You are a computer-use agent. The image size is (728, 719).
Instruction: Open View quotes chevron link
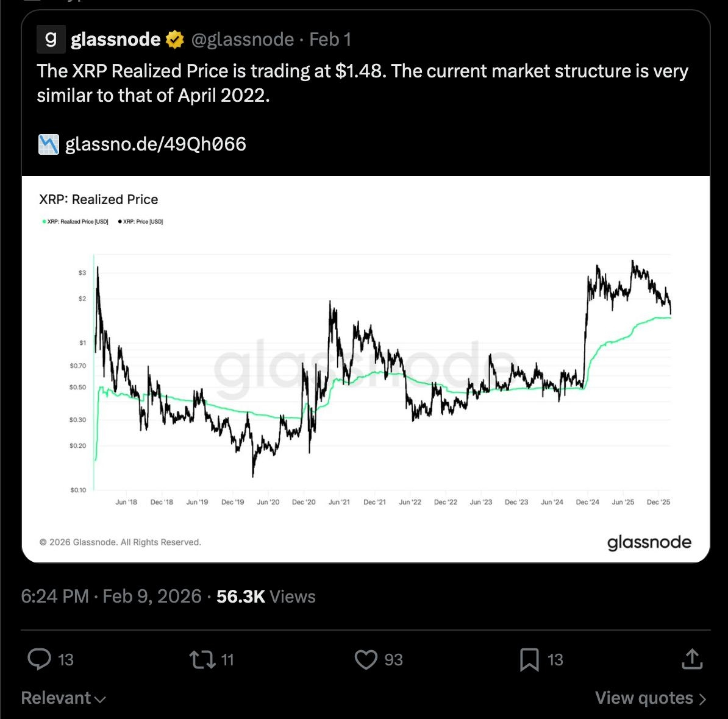coord(650,698)
